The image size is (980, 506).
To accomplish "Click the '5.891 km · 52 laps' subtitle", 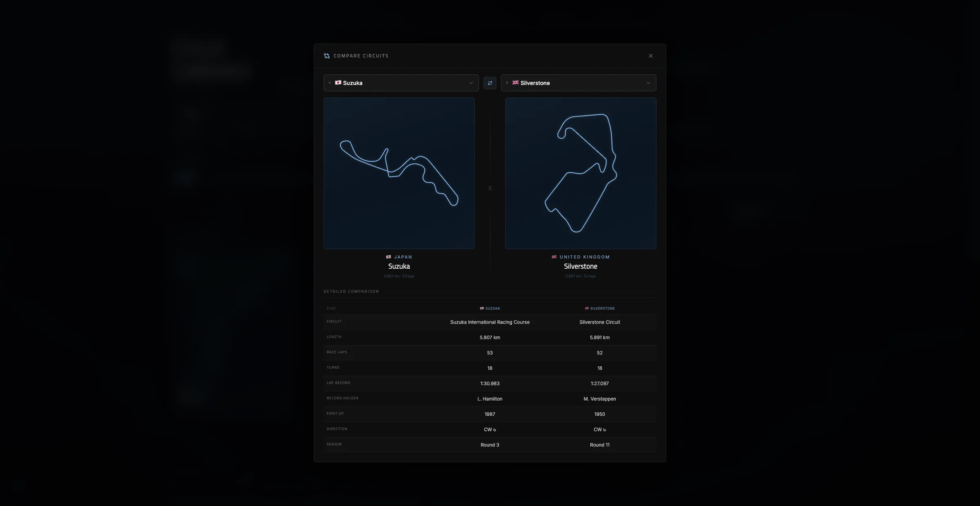I will [x=581, y=276].
